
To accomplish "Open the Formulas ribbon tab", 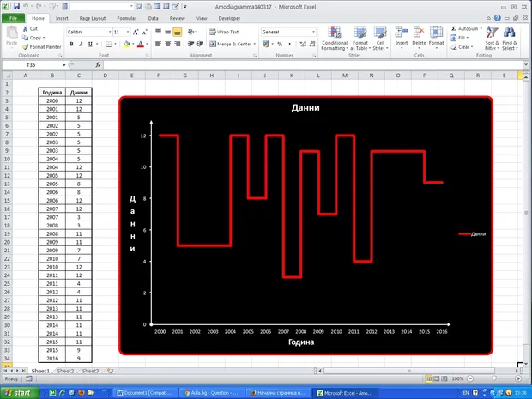I will pos(125,17).
